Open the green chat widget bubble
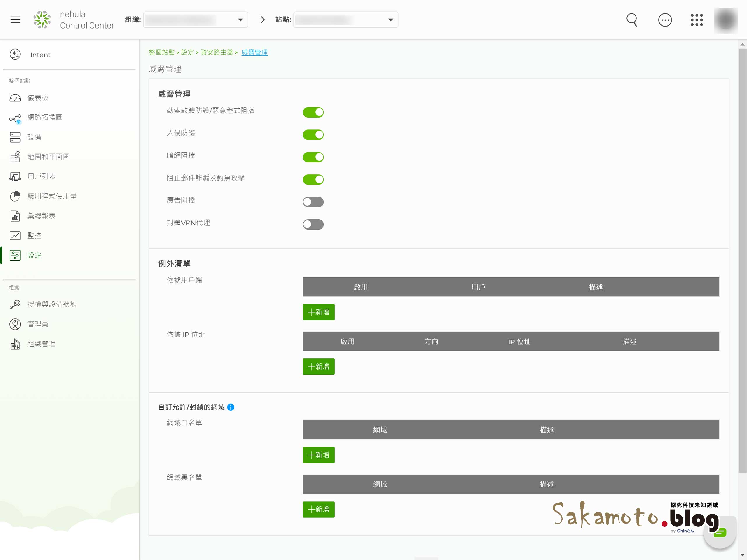This screenshot has height=560, width=747. [720, 532]
